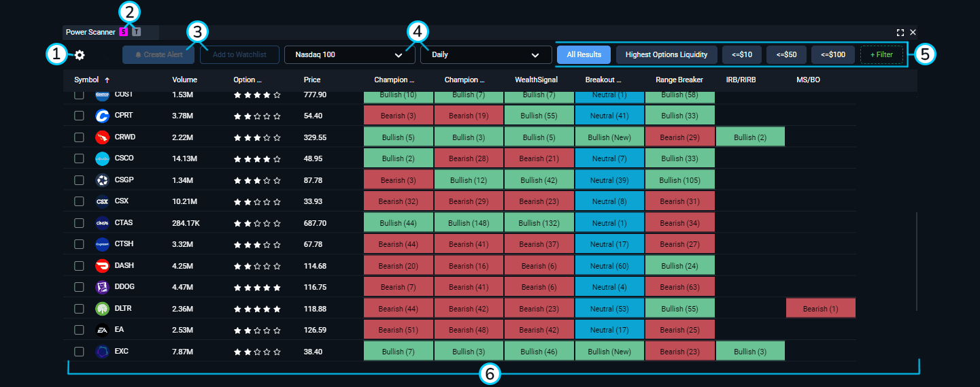Click the DLTR company logo

coord(102,309)
